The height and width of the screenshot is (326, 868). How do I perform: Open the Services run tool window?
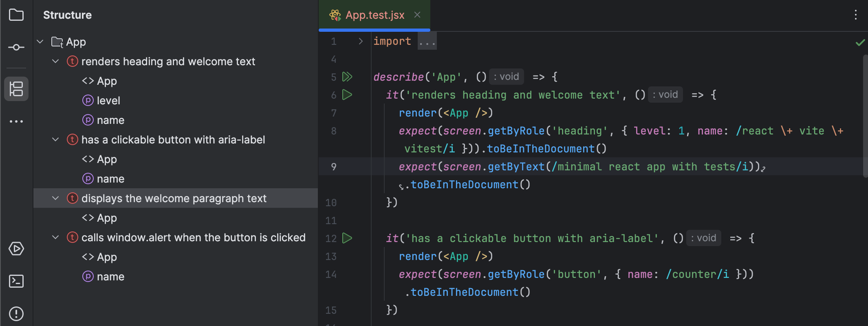16,249
